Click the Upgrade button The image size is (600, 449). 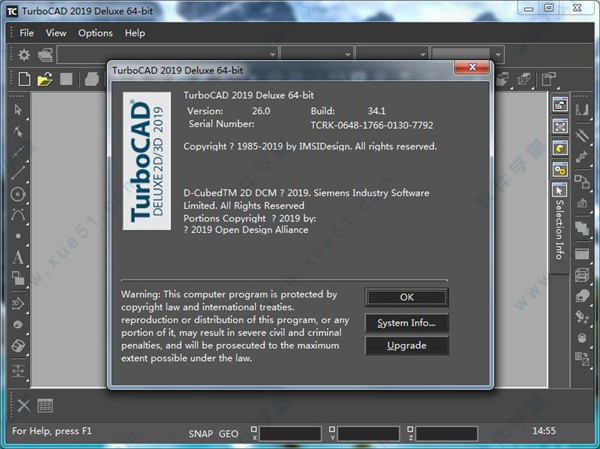pyautogui.click(x=406, y=345)
